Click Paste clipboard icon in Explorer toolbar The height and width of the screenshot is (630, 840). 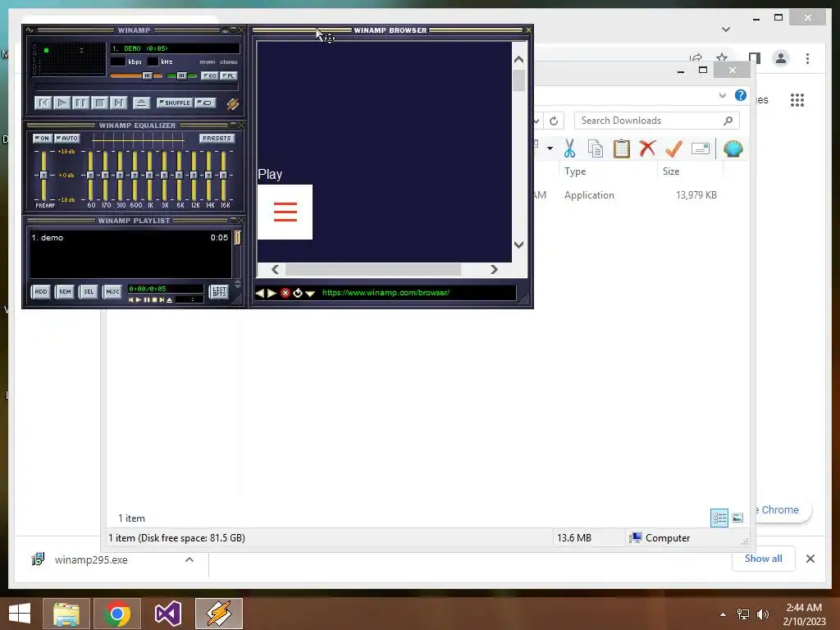[x=622, y=148]
